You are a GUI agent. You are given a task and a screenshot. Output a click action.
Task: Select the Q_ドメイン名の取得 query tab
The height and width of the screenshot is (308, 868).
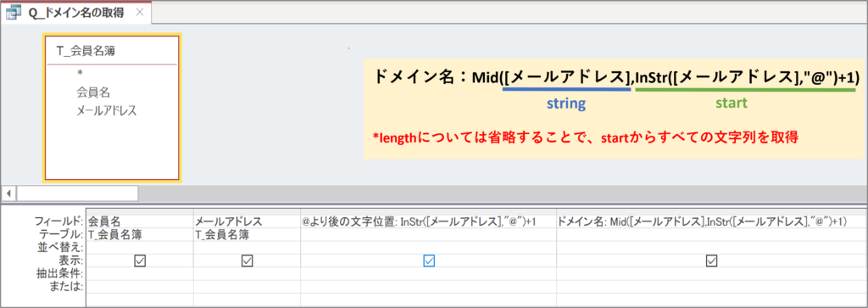point(76,13)
